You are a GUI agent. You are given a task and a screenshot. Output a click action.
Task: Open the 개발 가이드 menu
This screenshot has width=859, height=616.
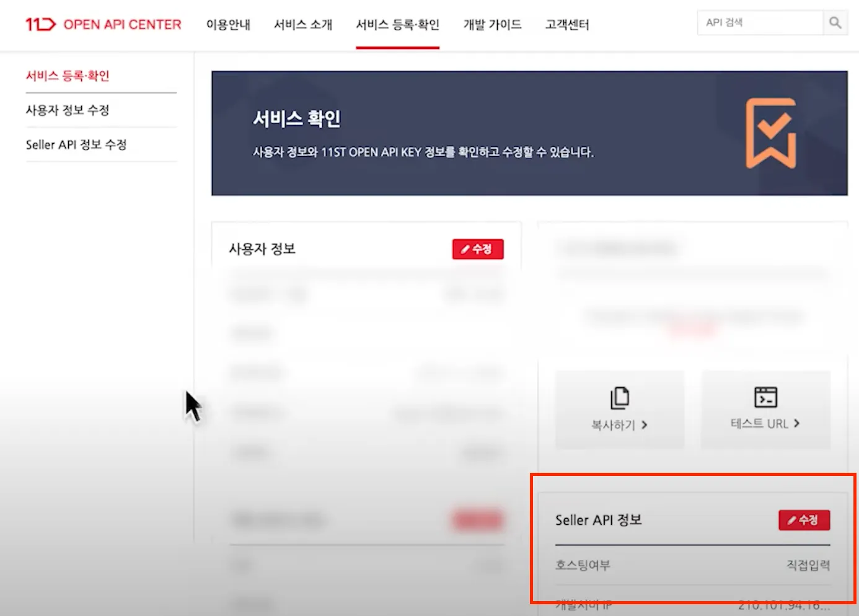492,24
